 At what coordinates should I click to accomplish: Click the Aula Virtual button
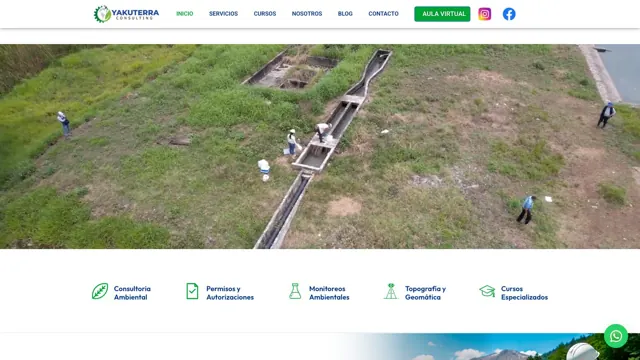[x=442, y=14]
